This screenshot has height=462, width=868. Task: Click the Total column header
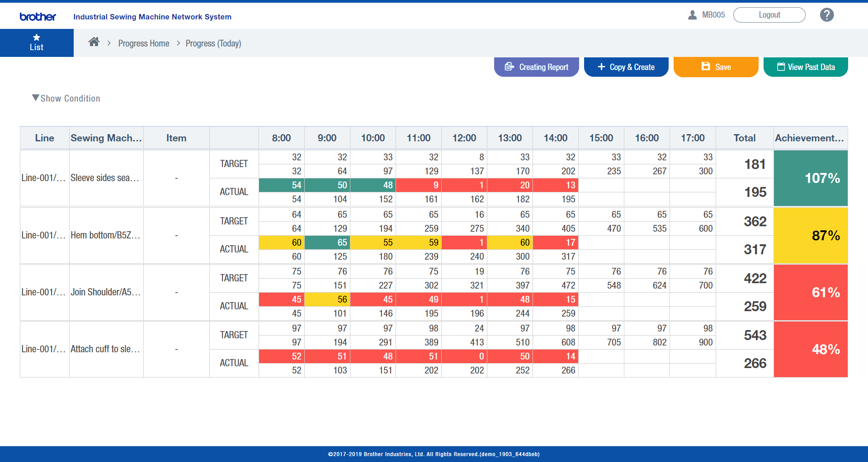pos(744,138)
